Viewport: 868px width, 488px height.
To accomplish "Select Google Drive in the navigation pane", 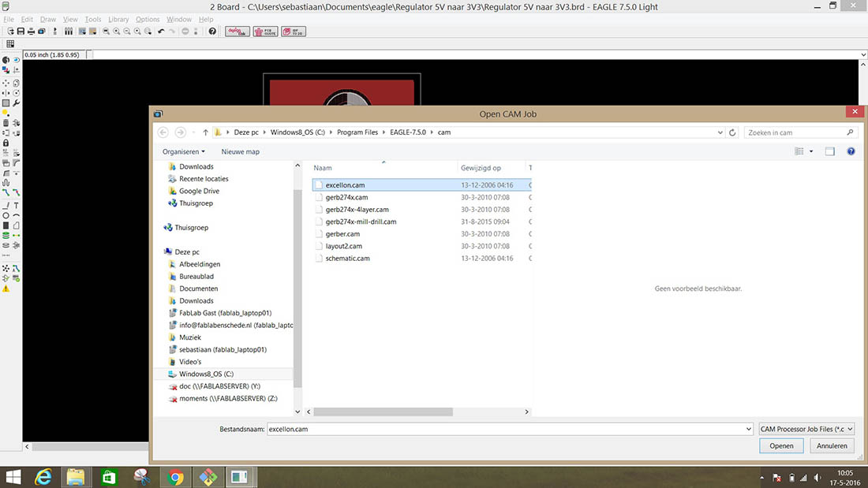I will click(x=199, y=191).
